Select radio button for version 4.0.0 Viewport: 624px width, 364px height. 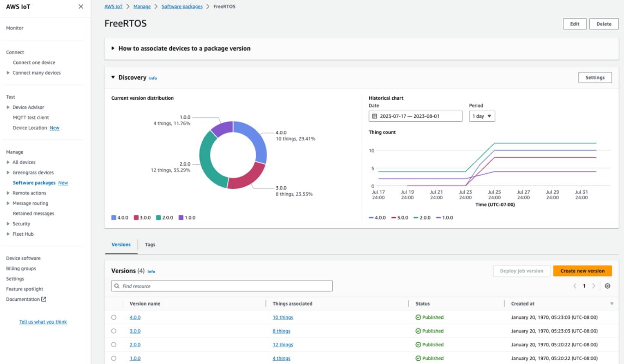click(114, 317)
